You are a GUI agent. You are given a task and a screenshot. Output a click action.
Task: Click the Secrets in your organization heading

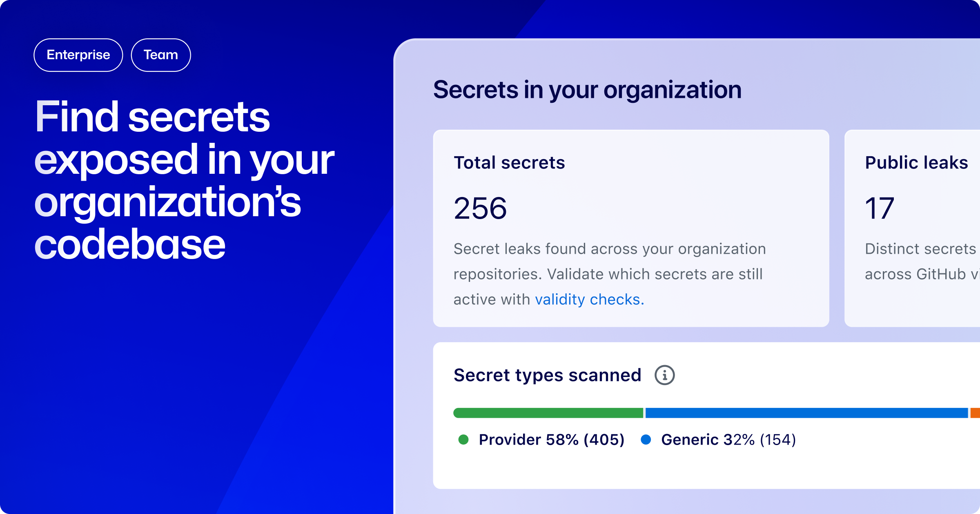tap(587, 90)
